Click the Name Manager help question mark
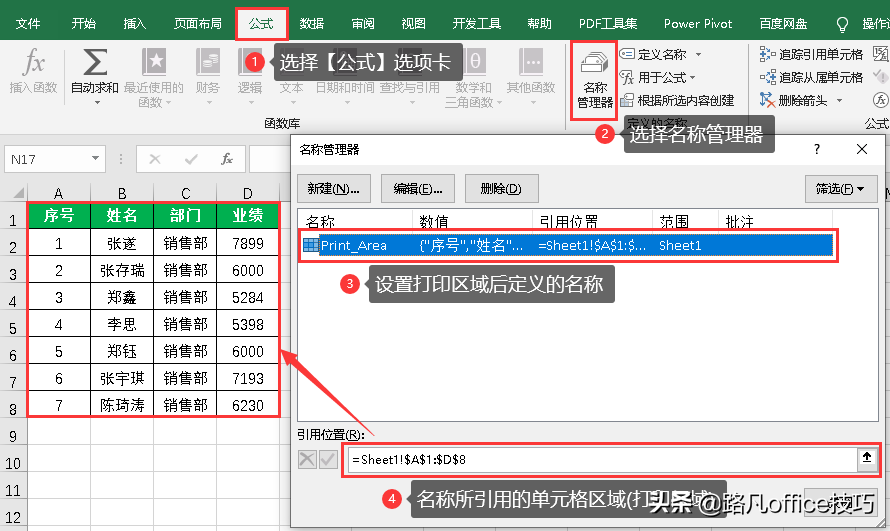The width and height of the screenshot is (890, 531). [x=817, y=149]
